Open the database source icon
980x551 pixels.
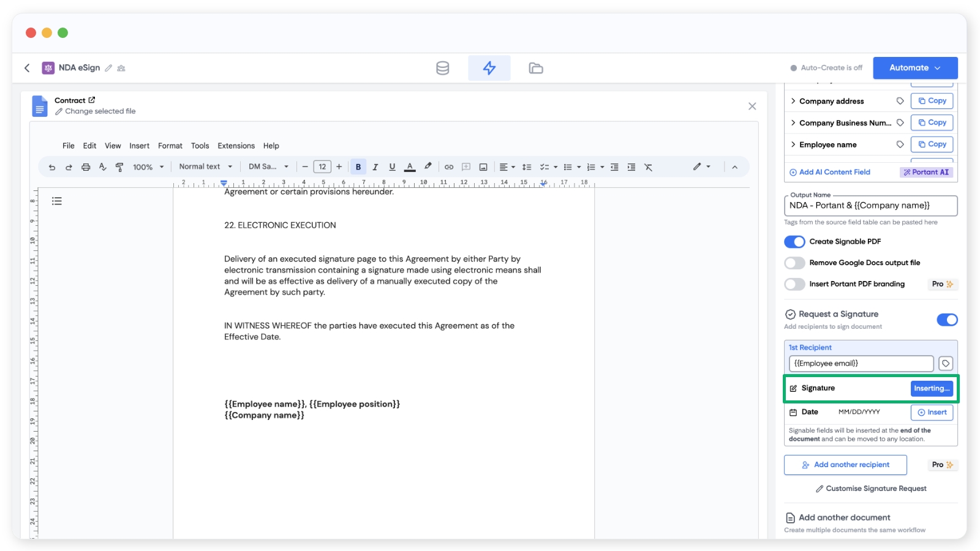[442, 68]
